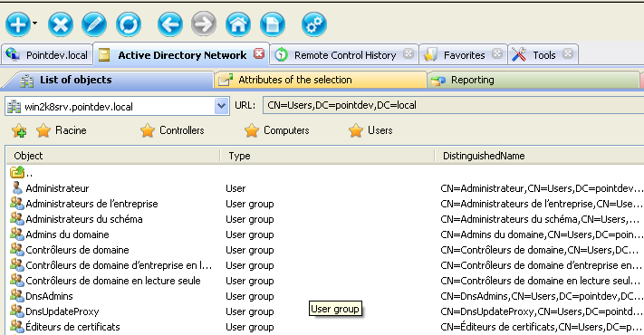Go to the Users favorite

370,130
